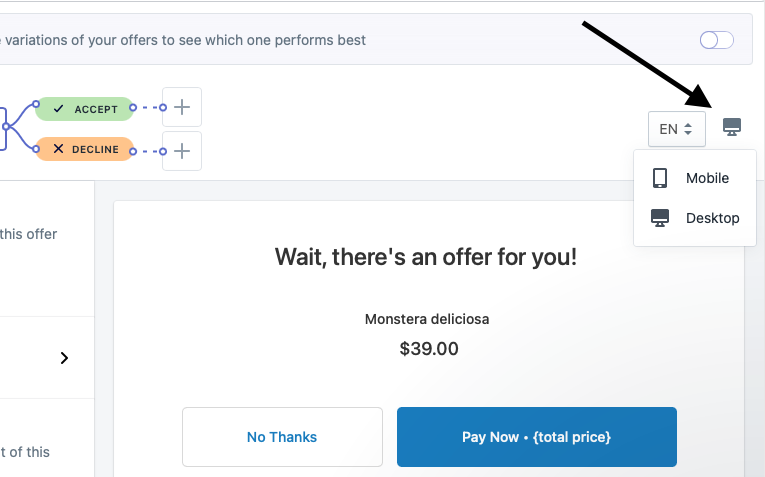Click the offer headline text
The height and width of the screenshot is (477, 765).
coord(426,257)
